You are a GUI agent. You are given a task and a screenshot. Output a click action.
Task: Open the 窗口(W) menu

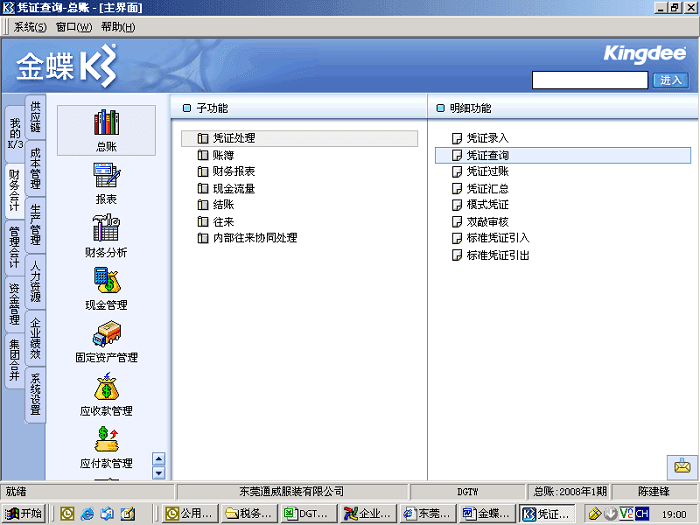coord(74,27)
